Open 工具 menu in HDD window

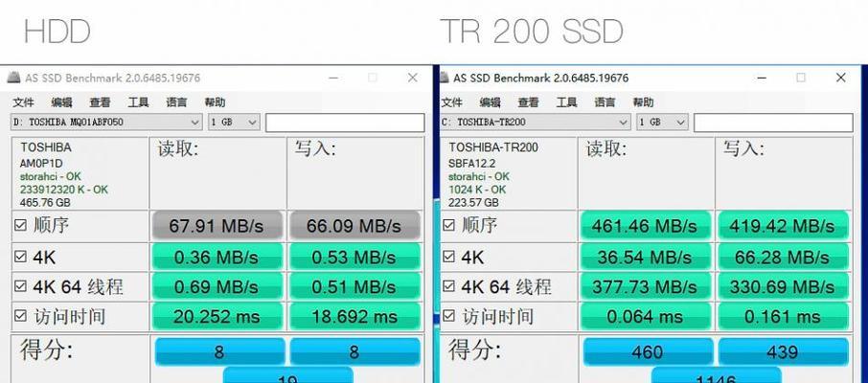coord(138,102)
